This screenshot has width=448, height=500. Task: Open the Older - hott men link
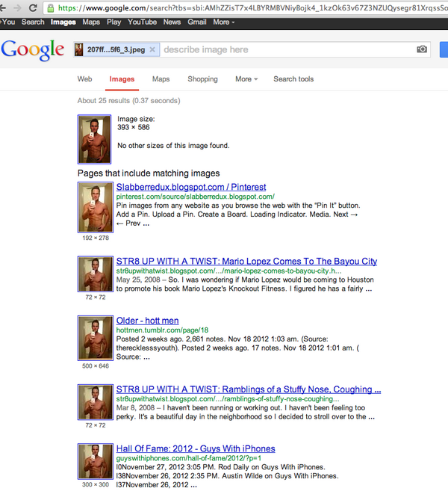coord(147,321)
